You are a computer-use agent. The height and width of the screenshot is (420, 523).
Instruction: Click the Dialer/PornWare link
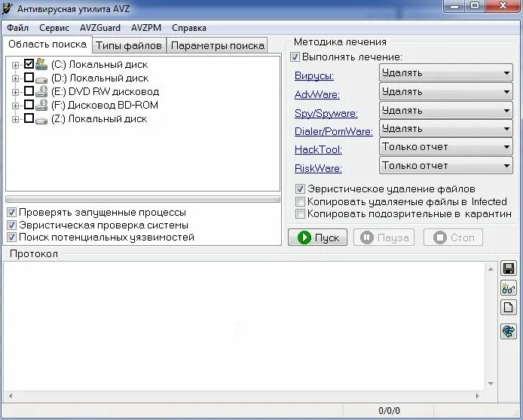click(334, 131)
